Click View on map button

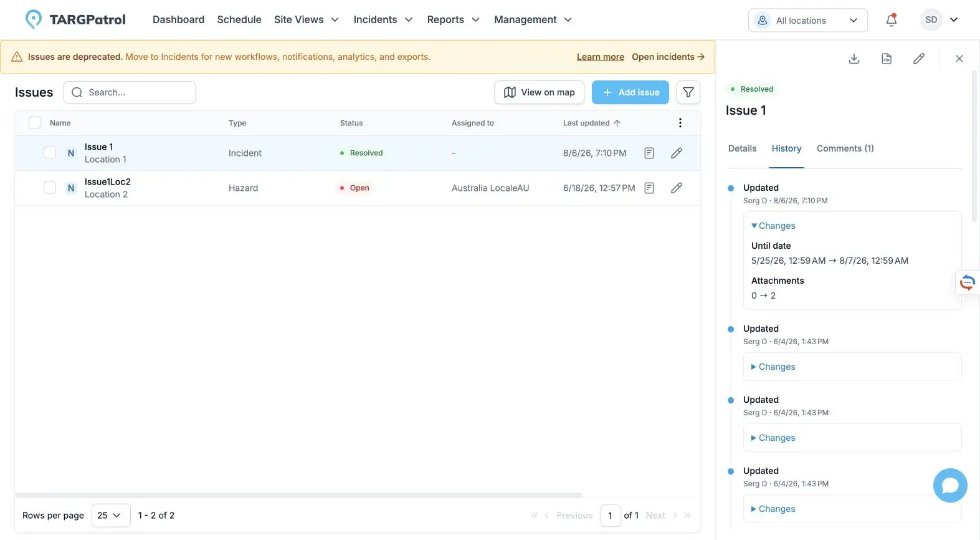point(539,92)
